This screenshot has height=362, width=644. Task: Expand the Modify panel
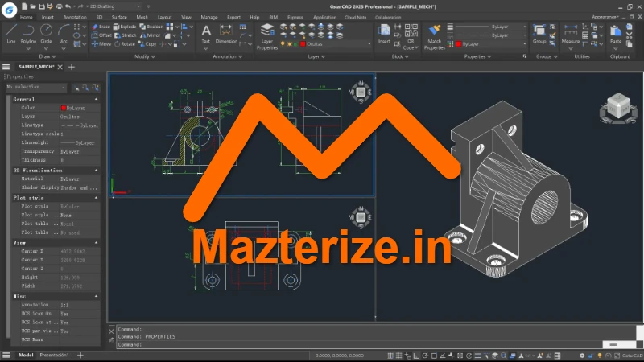pyautogui.click(x=145, y=56)
